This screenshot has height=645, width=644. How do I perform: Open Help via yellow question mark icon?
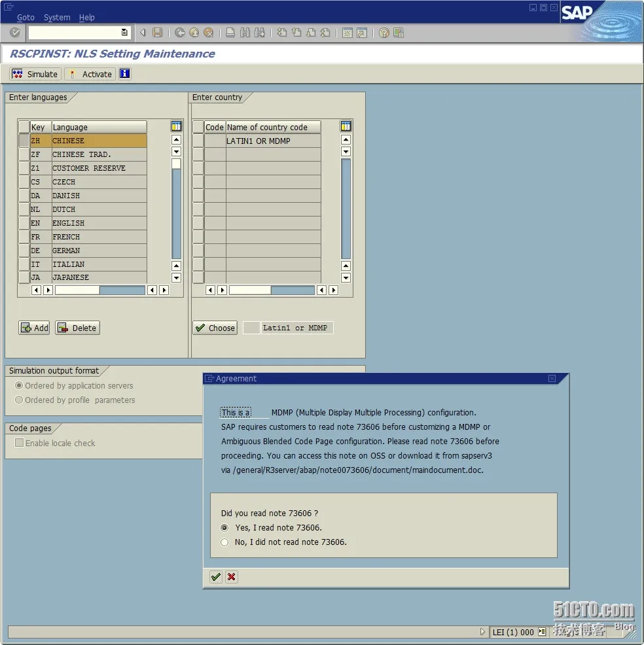[384, 33]
